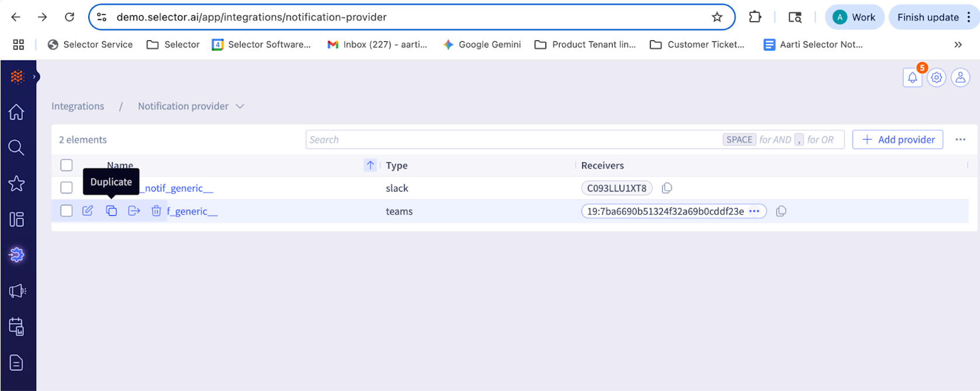Screen dimensions: 980x391
Task: Click the Finish update button
Action: (x=928, y=17)
